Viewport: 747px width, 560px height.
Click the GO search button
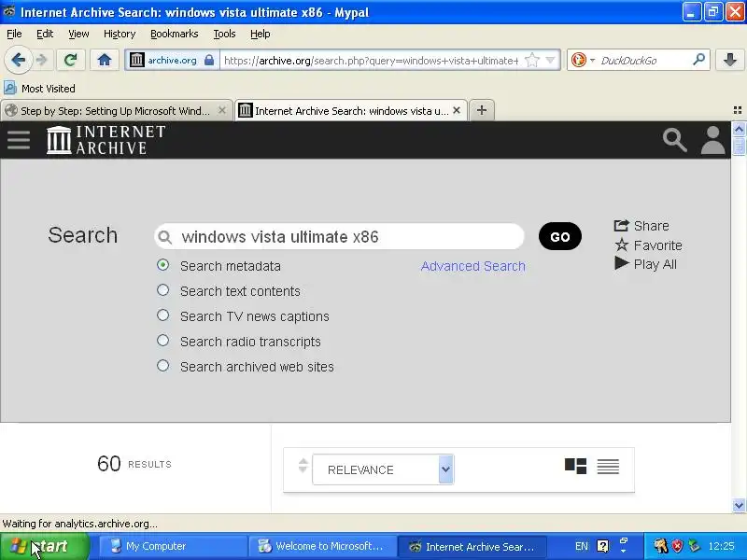[x=559, y=237]
